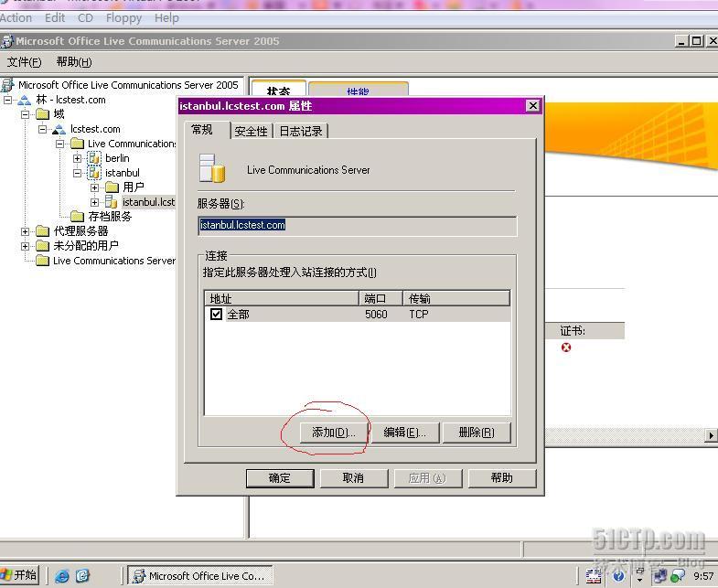Collapse the 域 folder node
The width and height of the screenshot is (718, 588).
click(26, 114)
